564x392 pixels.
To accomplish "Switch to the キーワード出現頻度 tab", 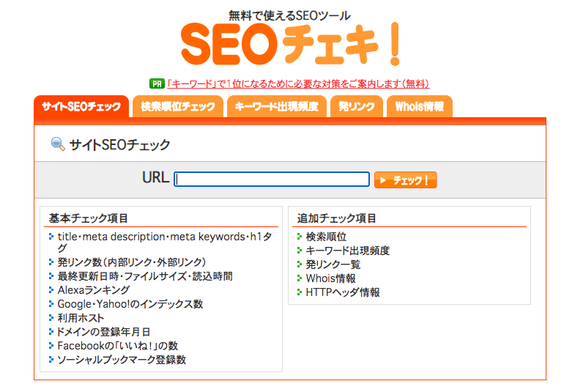I will coord(277,106).
